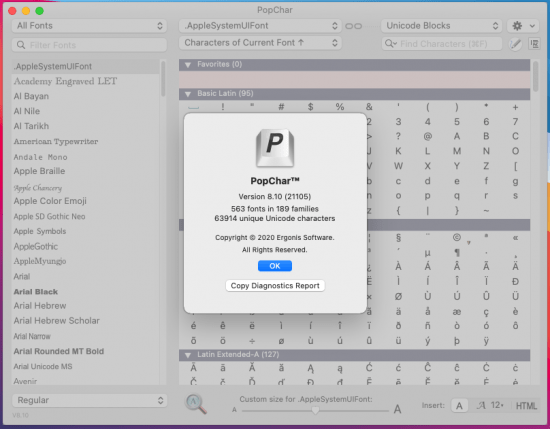Open the Regular style dropdown
550x429 pixels.
[x=89, y=400]
